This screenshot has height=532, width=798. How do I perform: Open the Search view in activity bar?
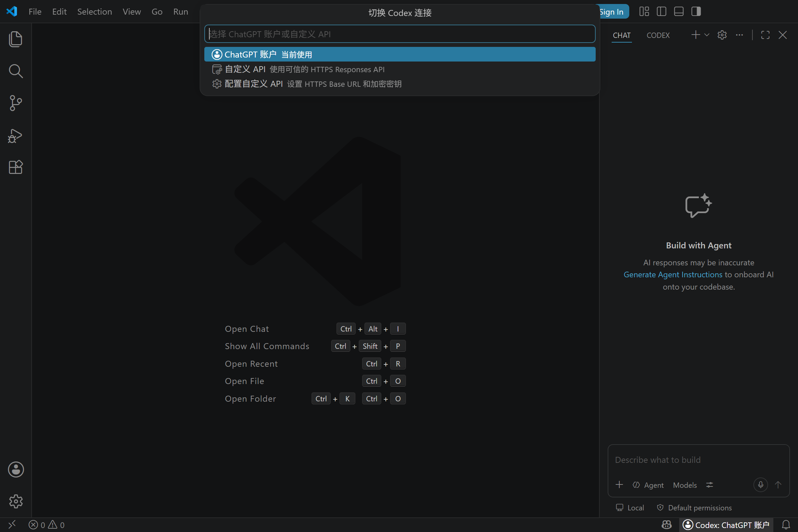coord(16,71)
